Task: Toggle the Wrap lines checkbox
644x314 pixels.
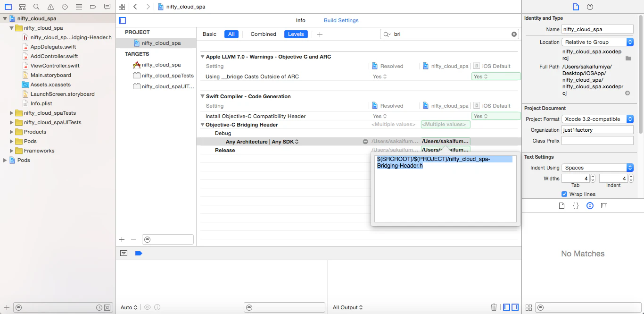Action: coord(564,194)
